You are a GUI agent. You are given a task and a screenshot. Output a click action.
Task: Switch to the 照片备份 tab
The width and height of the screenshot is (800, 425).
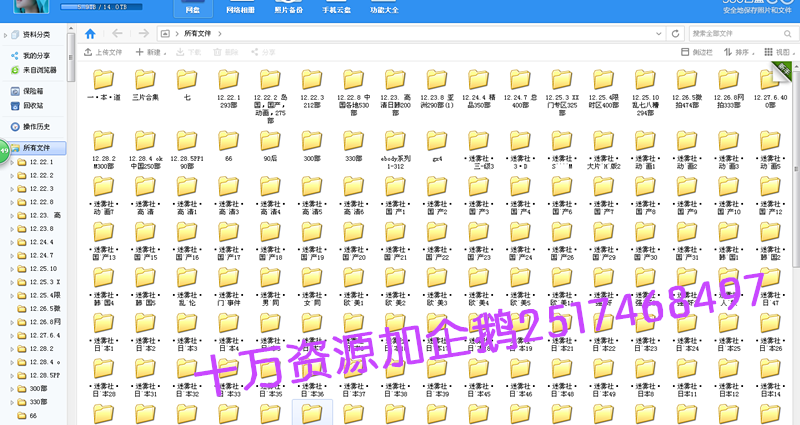(288, 9)
